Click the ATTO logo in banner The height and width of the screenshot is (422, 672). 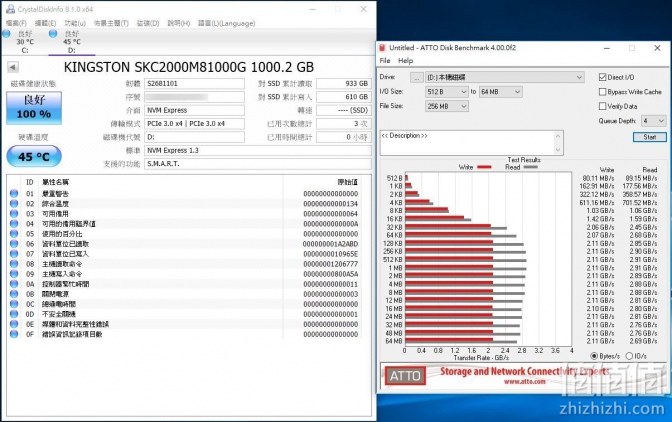[x=405, y=376]
